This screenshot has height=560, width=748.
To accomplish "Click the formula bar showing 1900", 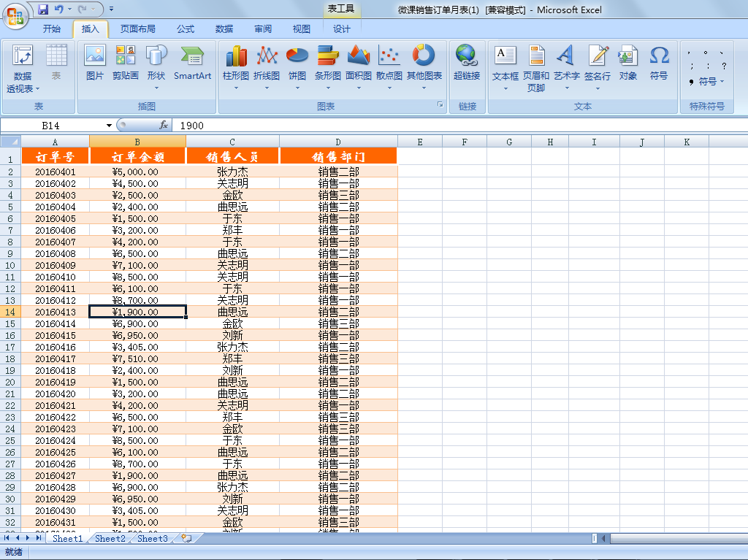I will pyautogui.click(x=459, y=126).
